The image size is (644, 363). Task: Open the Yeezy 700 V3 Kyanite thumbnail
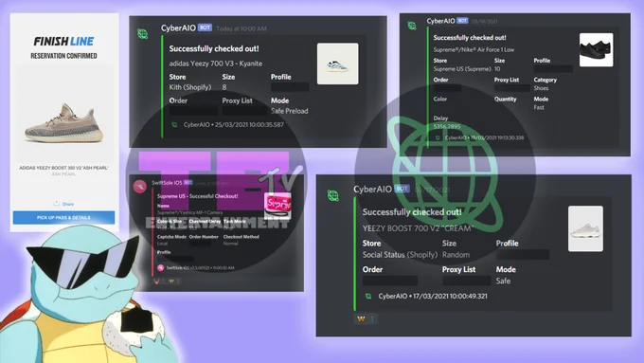[337, 64]
